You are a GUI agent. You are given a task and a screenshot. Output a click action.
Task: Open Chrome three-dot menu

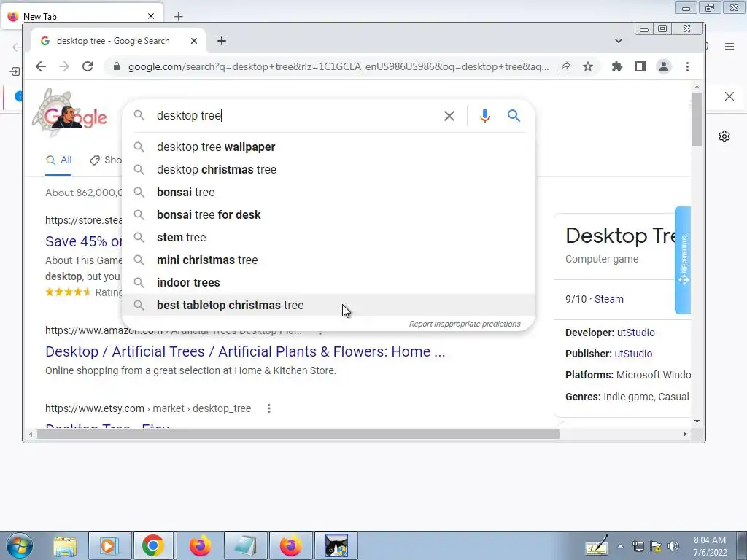click(x=687, y=66)
